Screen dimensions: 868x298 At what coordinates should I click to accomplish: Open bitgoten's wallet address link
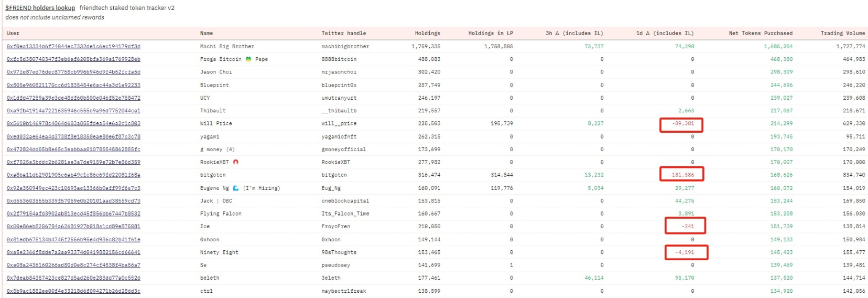tap(73, 175)
